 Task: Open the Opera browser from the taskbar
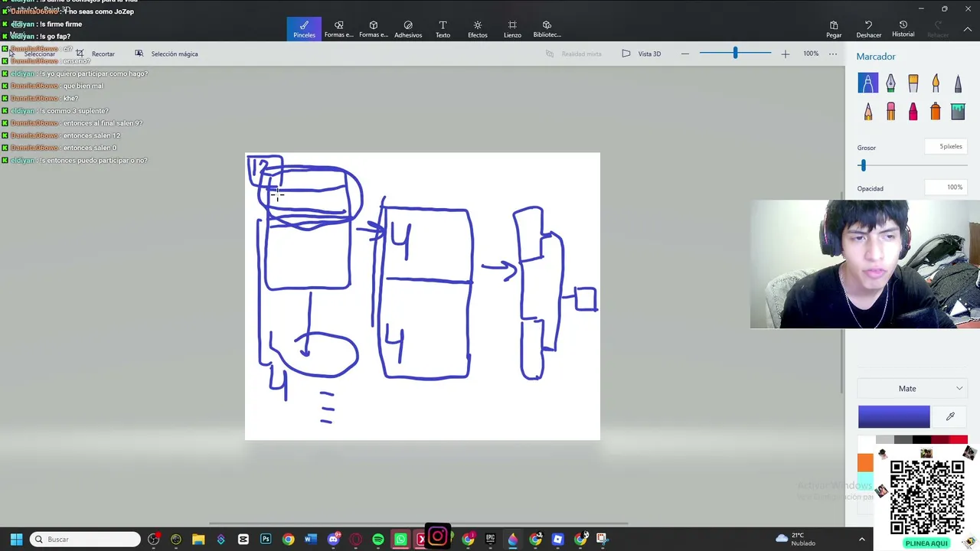pos(355,540)
